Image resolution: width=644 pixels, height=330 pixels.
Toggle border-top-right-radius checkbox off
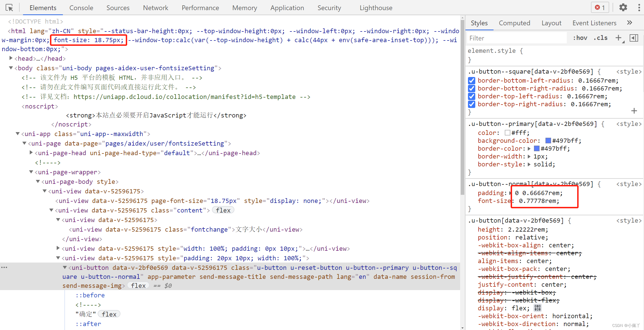[x=472, y=104]
